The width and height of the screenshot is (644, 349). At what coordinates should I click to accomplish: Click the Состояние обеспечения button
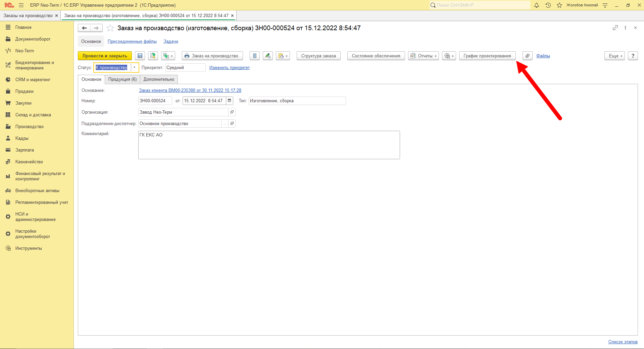coord(376,56)
